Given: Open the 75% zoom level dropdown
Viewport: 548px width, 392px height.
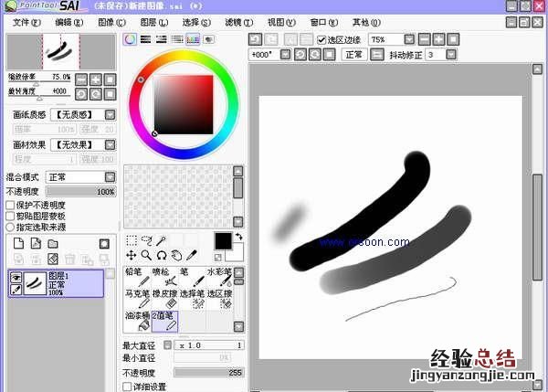Looking at the screenshot, I should (x=409, y=39).
